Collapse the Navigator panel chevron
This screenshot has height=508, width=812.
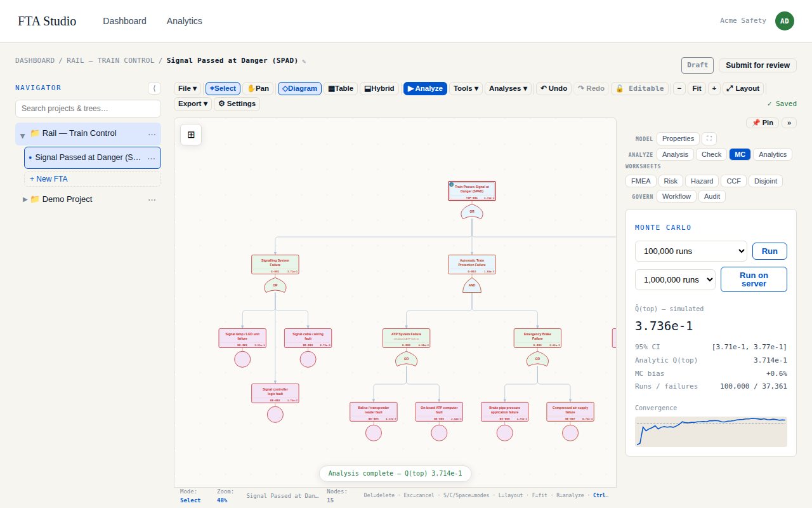coord(154,88)
